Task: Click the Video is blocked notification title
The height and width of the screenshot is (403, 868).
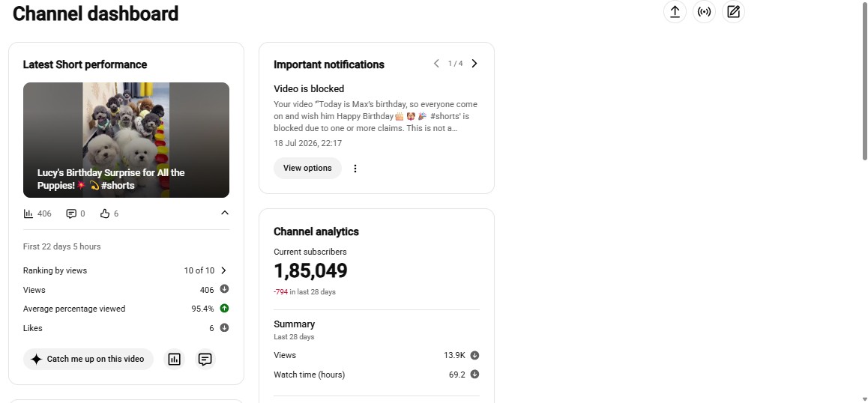Action: 309,88
